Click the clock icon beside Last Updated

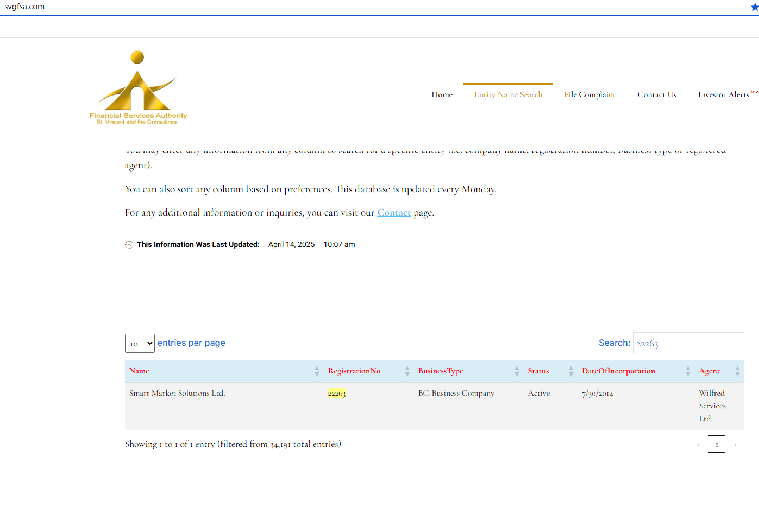129,245
